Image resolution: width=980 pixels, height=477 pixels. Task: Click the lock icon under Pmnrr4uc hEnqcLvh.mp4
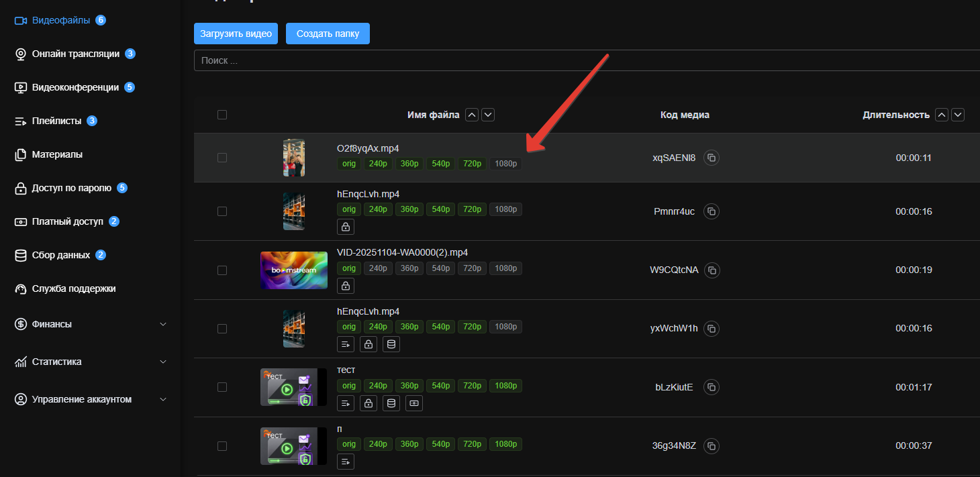[x=346, y=227]
